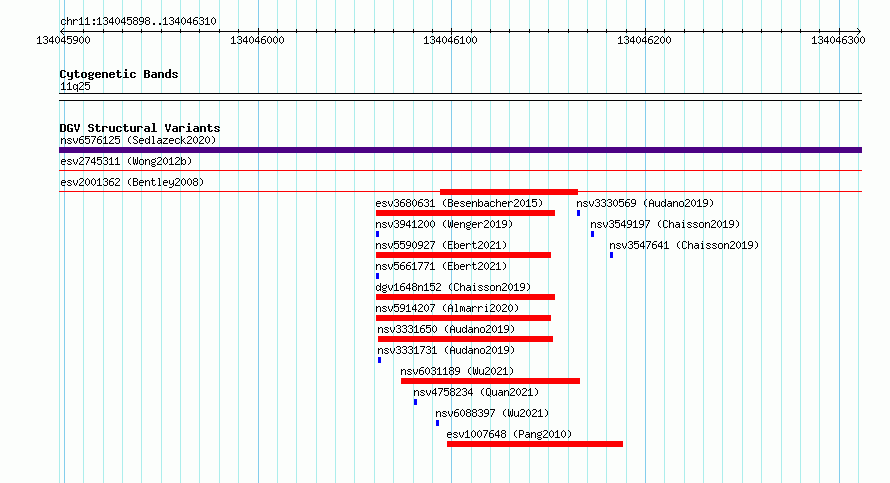Click ruler position 134046300
This screenshot has height=483, width=890.
pos(838,40)
